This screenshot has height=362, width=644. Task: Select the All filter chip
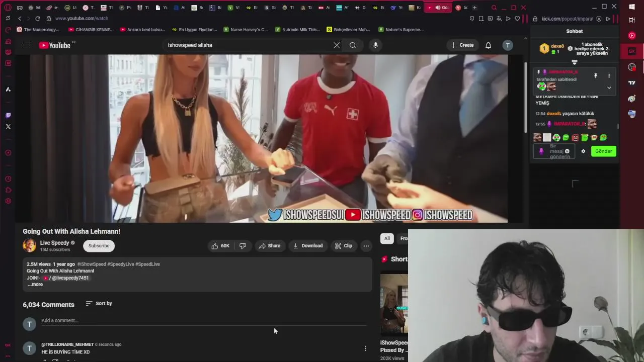pyautogui.click(x=387, y=238)
